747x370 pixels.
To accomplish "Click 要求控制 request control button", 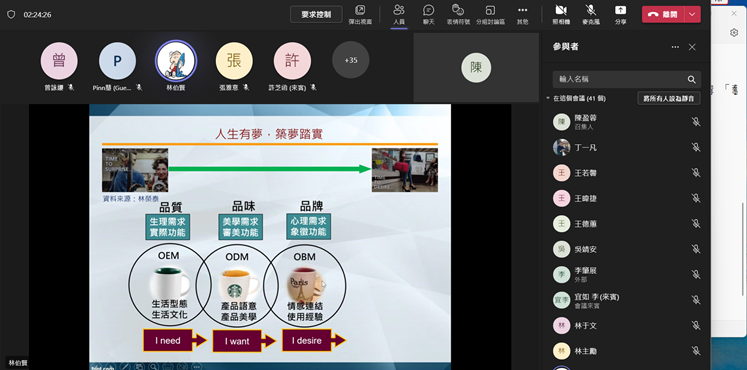I will pos(316,14).
